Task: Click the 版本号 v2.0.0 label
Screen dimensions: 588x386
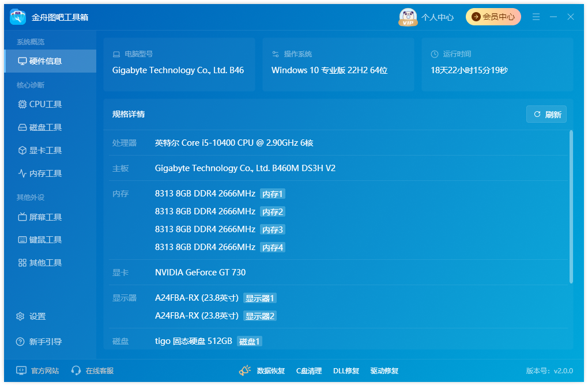Action: click(x=549, y=371)
